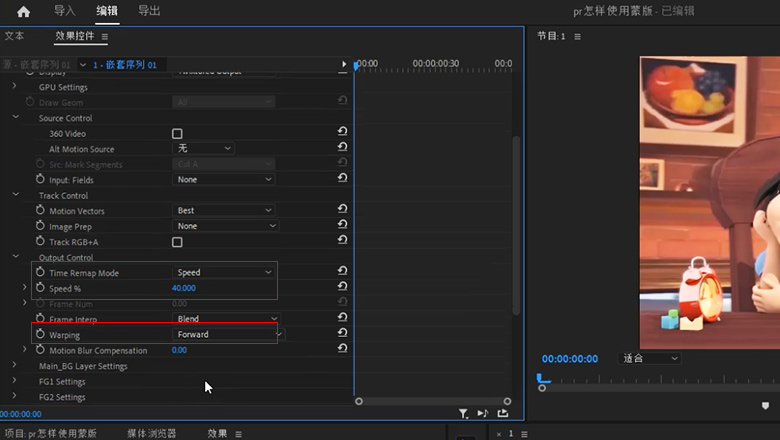
Task: Click the Speed % value 40.000
Action: (184, 288)
